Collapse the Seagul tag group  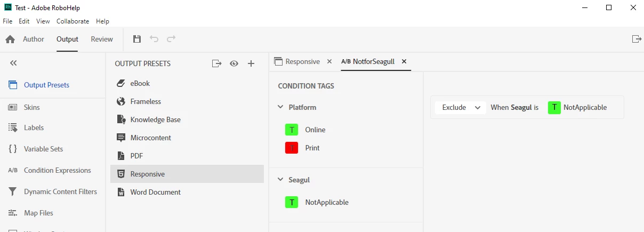click(x=280, y=180)
